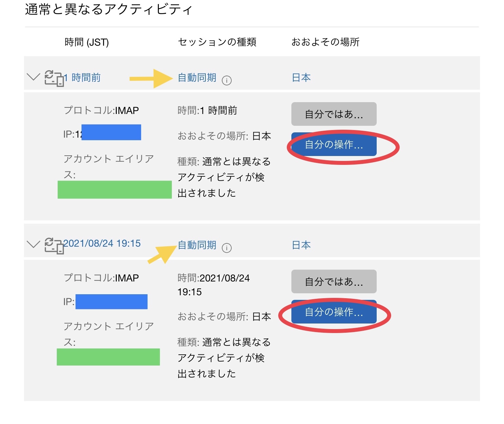Click info icon beside second 自動同期
Viewport: 504px width, 424px height.
click(227, 248)
